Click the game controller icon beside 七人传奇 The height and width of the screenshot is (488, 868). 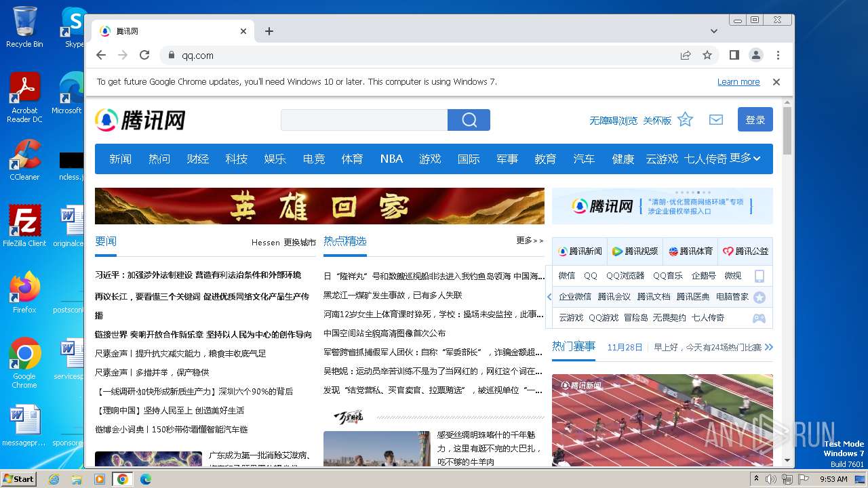coord(759,318)
